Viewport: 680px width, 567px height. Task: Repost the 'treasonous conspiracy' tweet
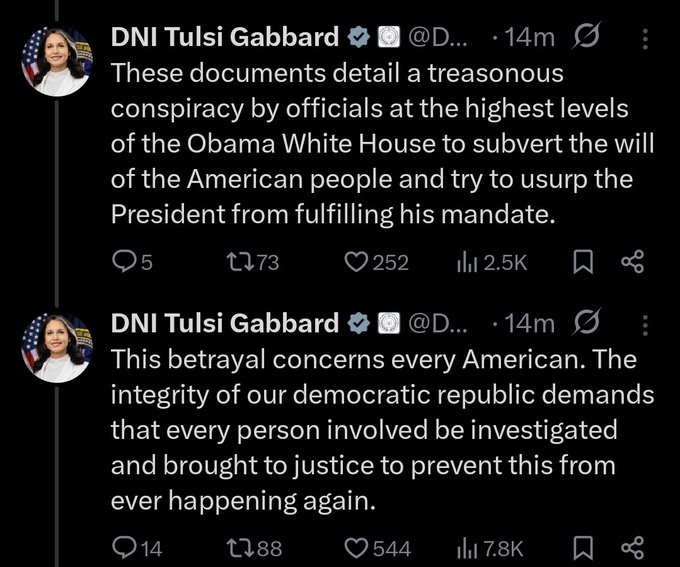tap(240, 262)
